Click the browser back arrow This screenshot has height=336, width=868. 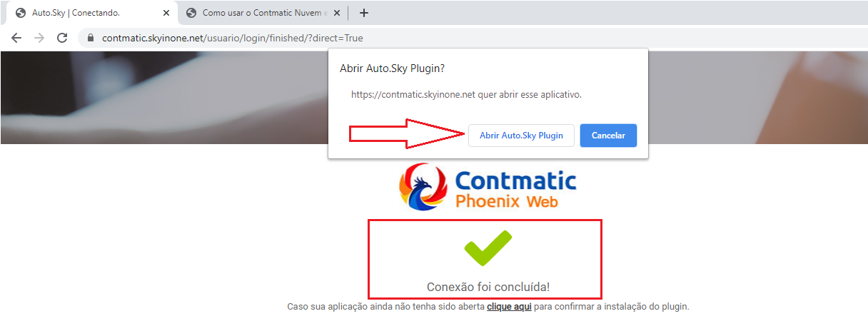[x=16, y=38]
